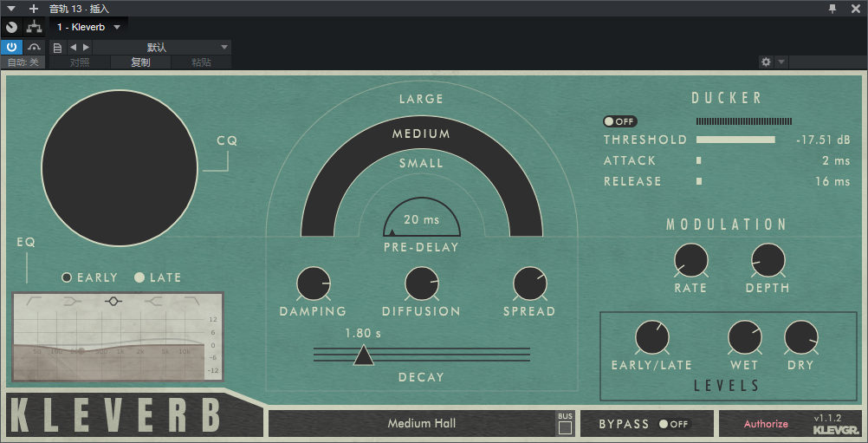Click the -17.51 dB threshold value
868x443 pixels.
[x=823, y=140]
